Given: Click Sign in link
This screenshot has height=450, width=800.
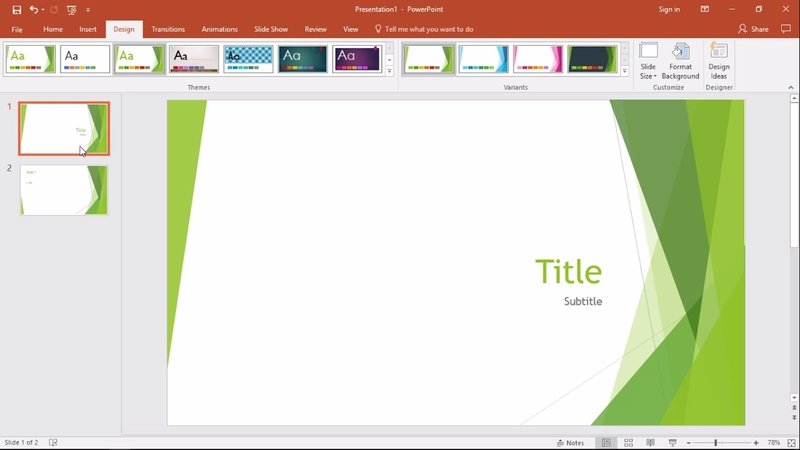Looking at the screenshot, I should point(669,9).
